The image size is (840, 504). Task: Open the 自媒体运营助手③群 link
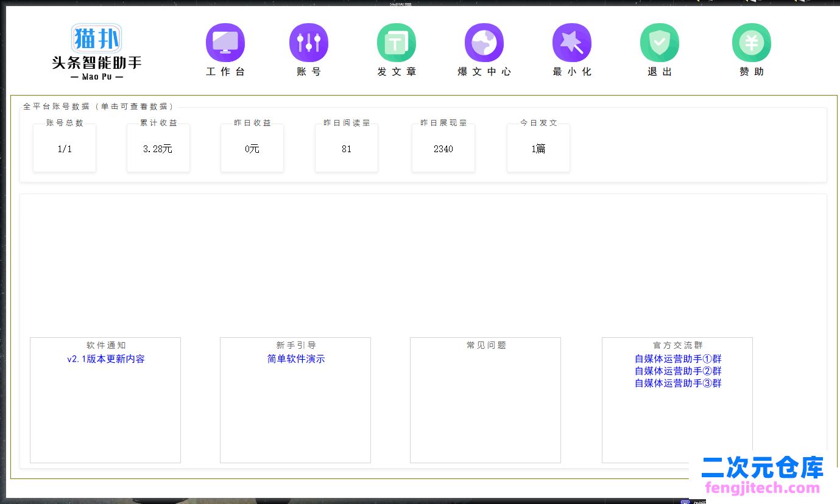tap(678, 383)
